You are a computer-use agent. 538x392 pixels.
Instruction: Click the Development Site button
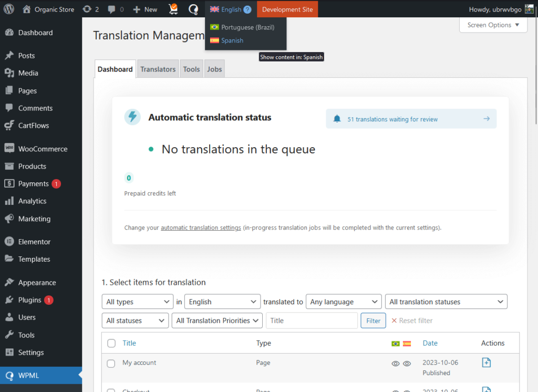[287, 9]
